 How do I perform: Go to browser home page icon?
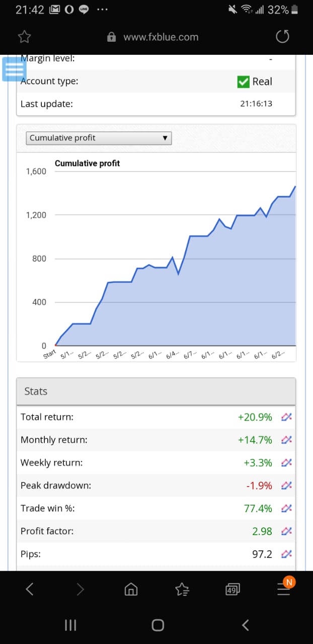pos(131,589)
